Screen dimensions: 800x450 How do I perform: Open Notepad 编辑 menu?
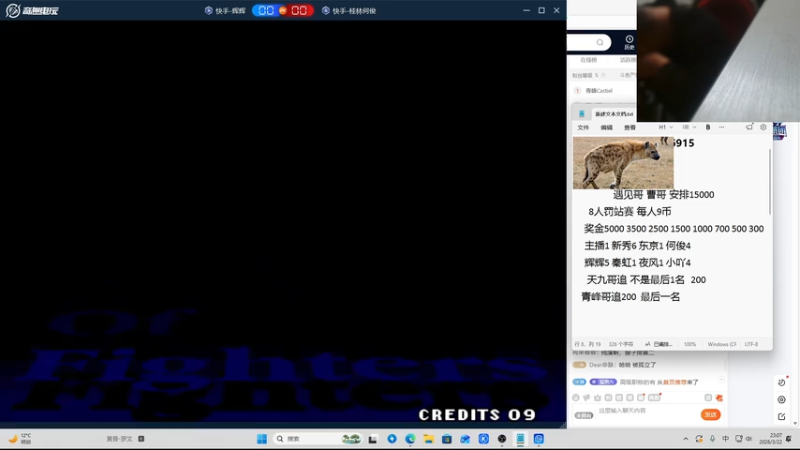coord(606,128)
